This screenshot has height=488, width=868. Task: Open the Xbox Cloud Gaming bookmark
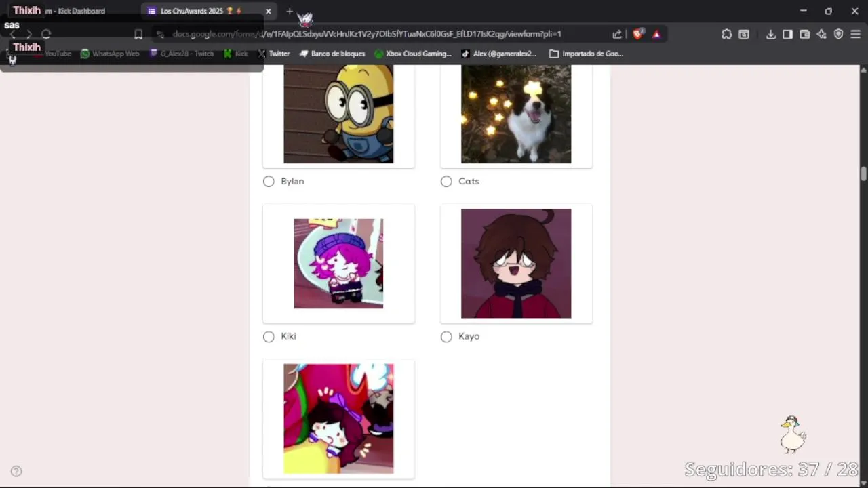click(413, 54)
